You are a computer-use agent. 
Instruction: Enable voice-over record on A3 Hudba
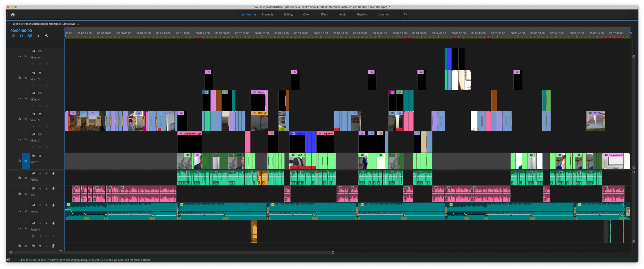point(53,205)
